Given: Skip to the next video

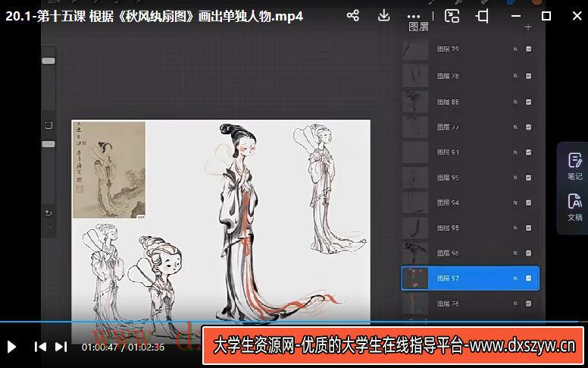Looking at the screenshot, I should (61, 347).
